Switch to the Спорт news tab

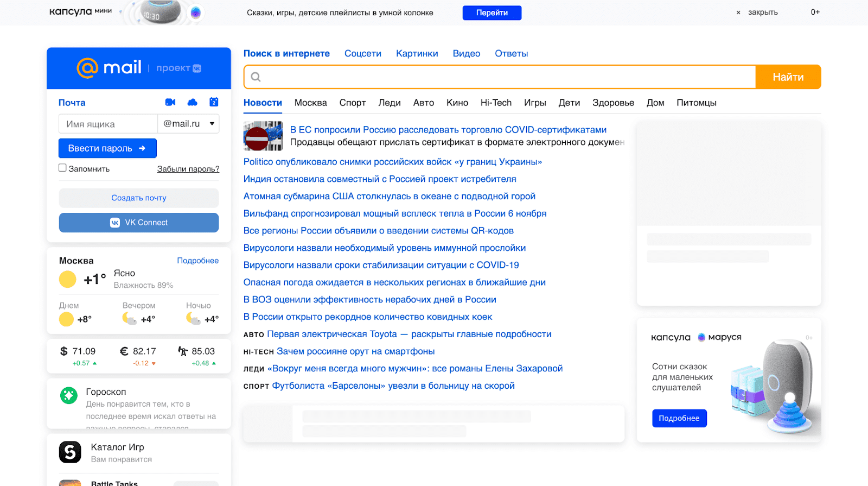[x=353, y=103]
